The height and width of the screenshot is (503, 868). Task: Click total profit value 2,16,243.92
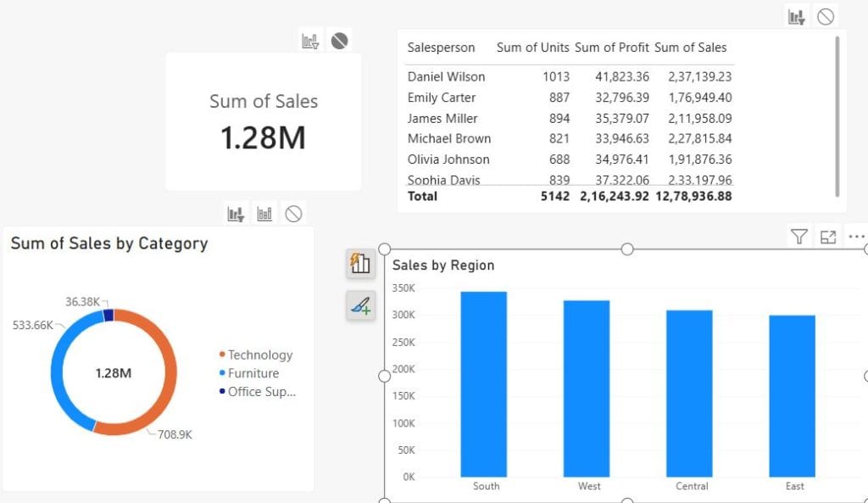click(615, 196)
